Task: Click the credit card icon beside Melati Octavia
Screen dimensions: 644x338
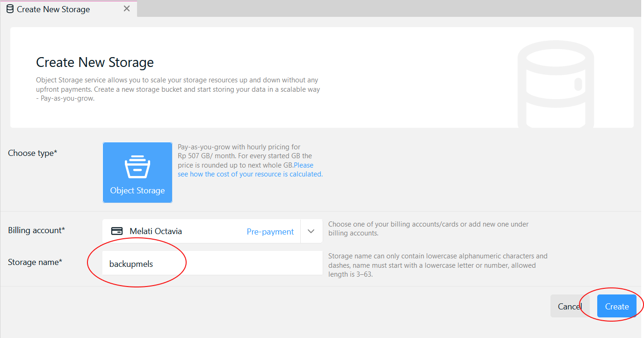Action: [117, 231]
